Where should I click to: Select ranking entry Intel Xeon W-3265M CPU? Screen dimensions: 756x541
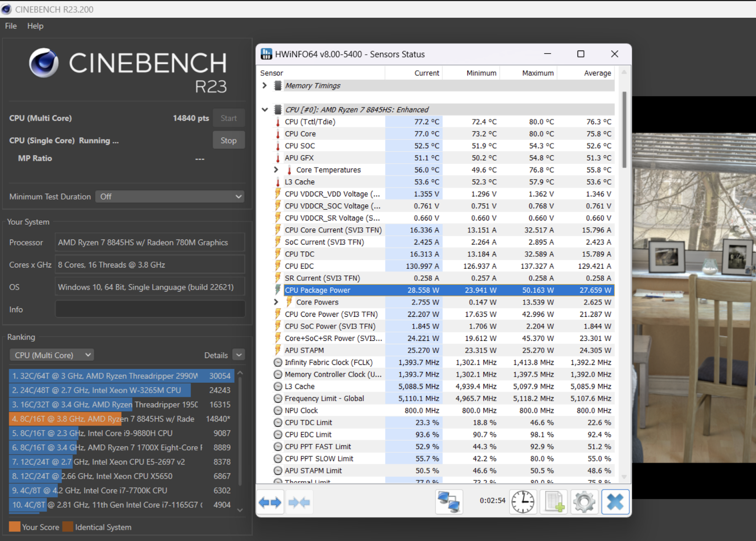(121, 390)
